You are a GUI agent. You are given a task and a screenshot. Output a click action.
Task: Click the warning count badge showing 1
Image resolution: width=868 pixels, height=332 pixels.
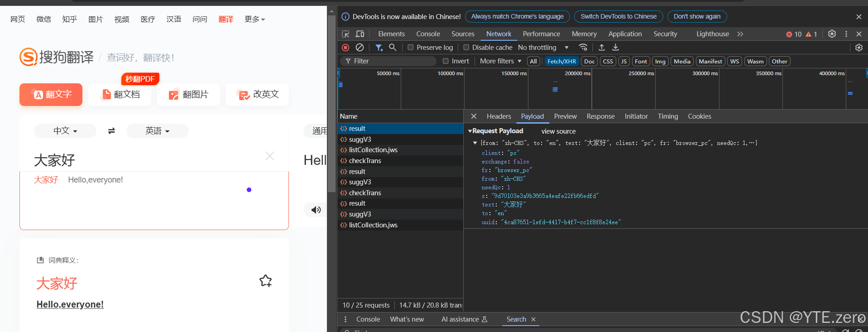[x=811, y=34]
